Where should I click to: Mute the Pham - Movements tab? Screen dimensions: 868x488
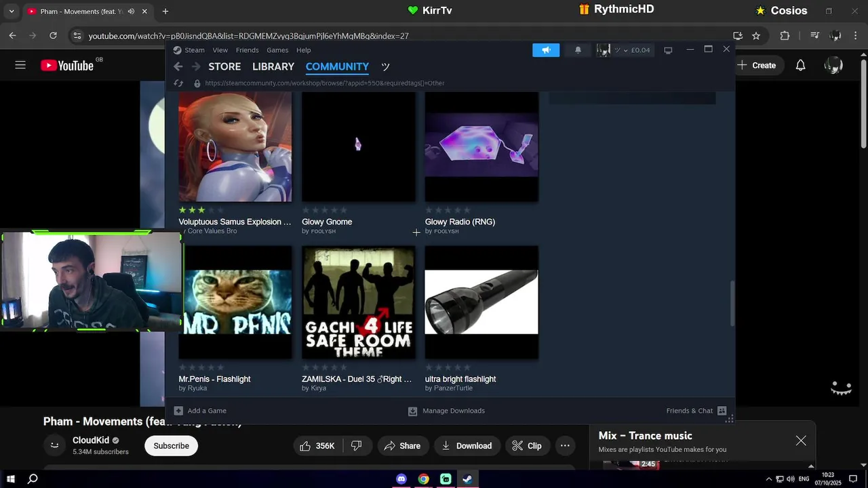point(131,12)
